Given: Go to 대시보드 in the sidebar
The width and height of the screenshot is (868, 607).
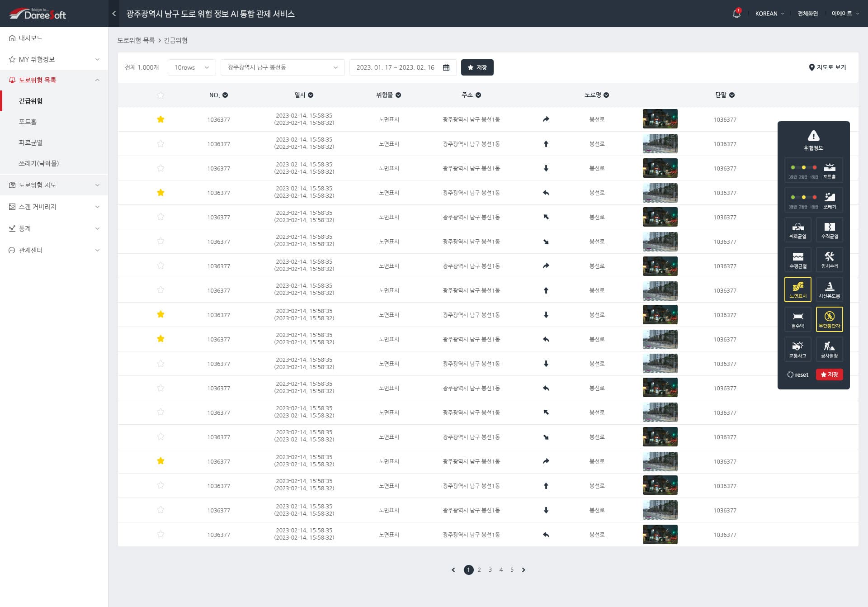Looking at the screenshot, I should (31, 38).
